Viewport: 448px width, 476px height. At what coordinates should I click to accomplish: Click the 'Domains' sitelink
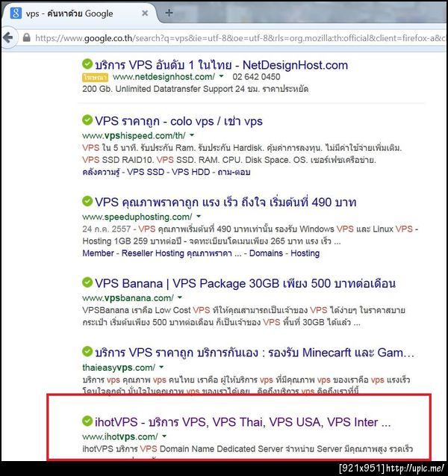point(266,253)
